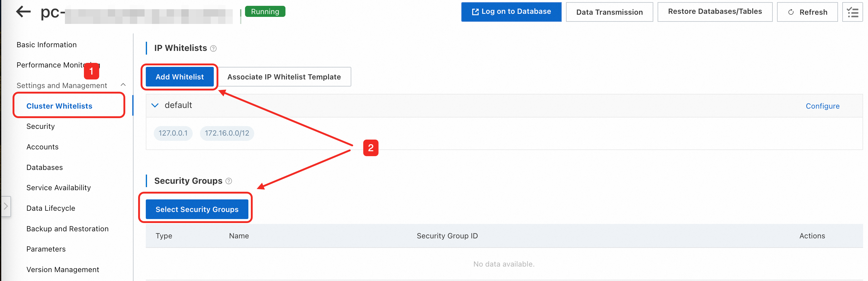Open Cluster Whitelists menu item

point(59,106)
